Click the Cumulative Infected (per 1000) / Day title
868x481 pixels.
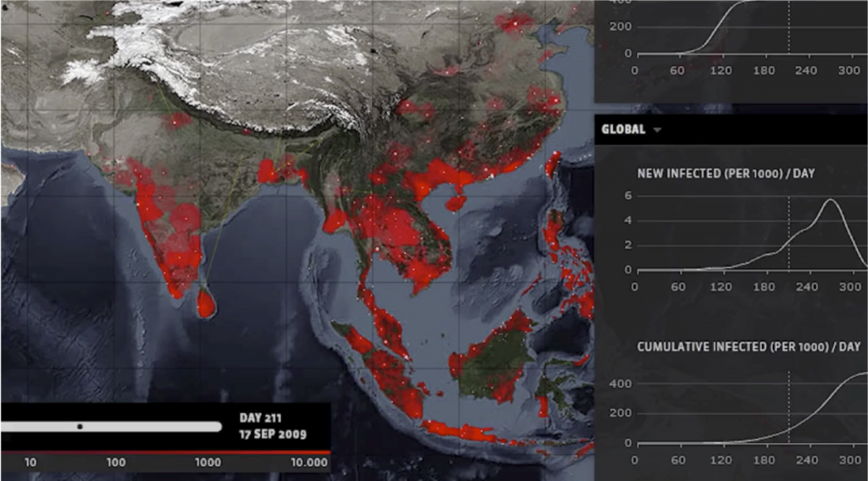click(748, 346)
